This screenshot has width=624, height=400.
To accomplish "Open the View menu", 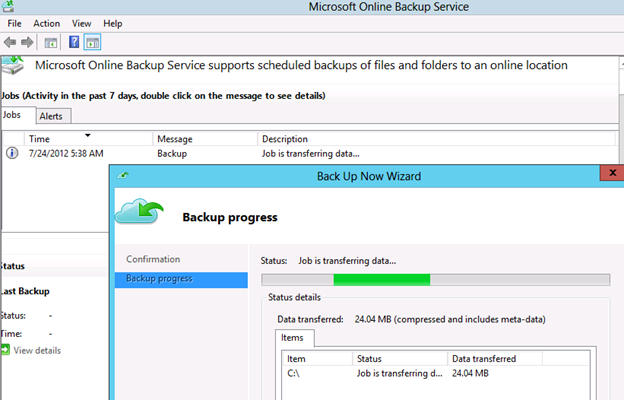I will point(82,23).
